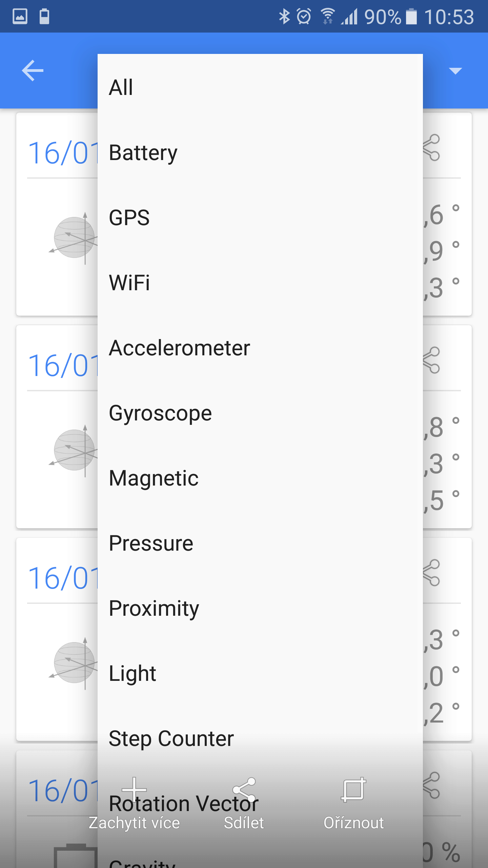Choose the Pressure sensor option
488x868 pixels.
[x=151, y=543]
